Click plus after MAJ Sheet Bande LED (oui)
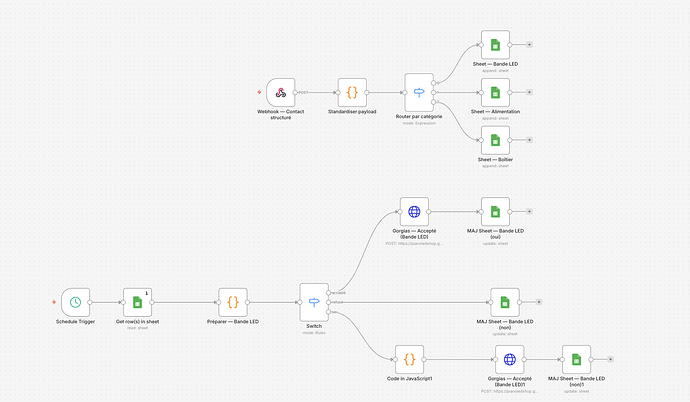This screenshot has height=402, width=690. [x=529, y=212]
